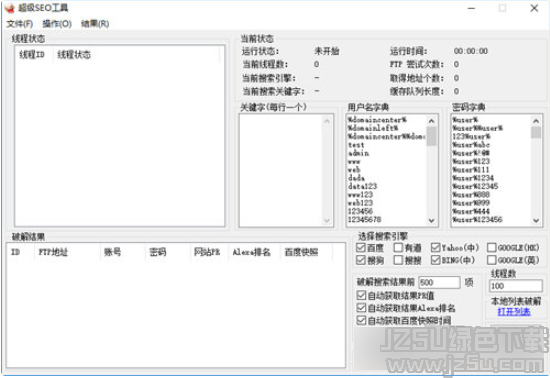Select 'web' in username dictionary
The width and height of the screenshot is (550, 378).
tap(354, 170)
